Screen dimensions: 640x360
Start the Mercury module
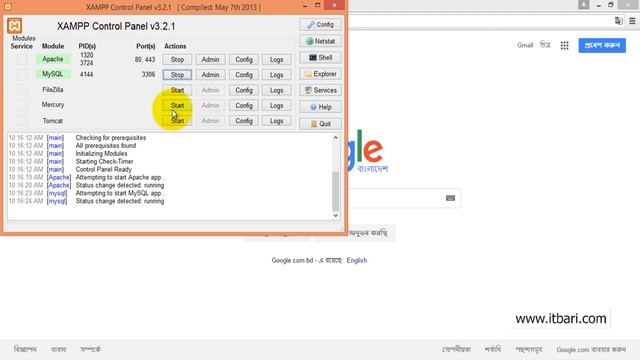click(177, 106)
